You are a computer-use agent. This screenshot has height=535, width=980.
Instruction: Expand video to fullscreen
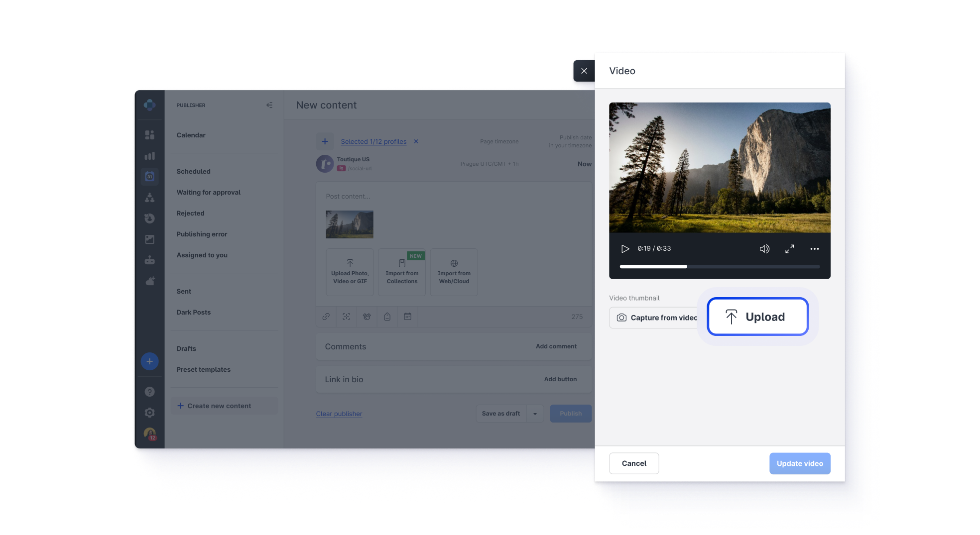coord(790,249)
